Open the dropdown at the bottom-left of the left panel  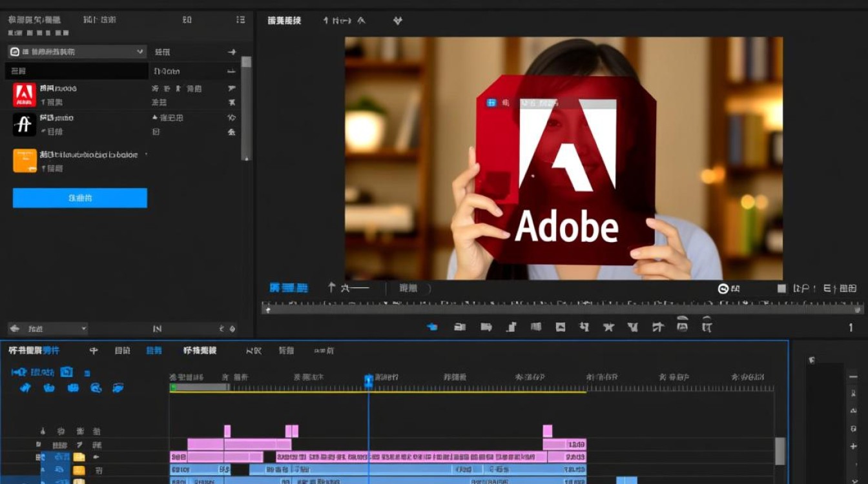click(x=48, y=329)
